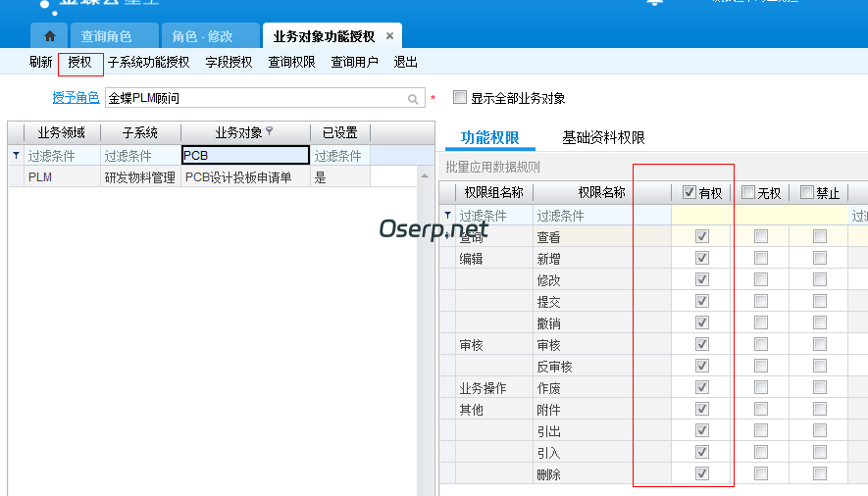868x496 pixels.
Task: Click 退出 in the toolbar
Action: (405, 62)
